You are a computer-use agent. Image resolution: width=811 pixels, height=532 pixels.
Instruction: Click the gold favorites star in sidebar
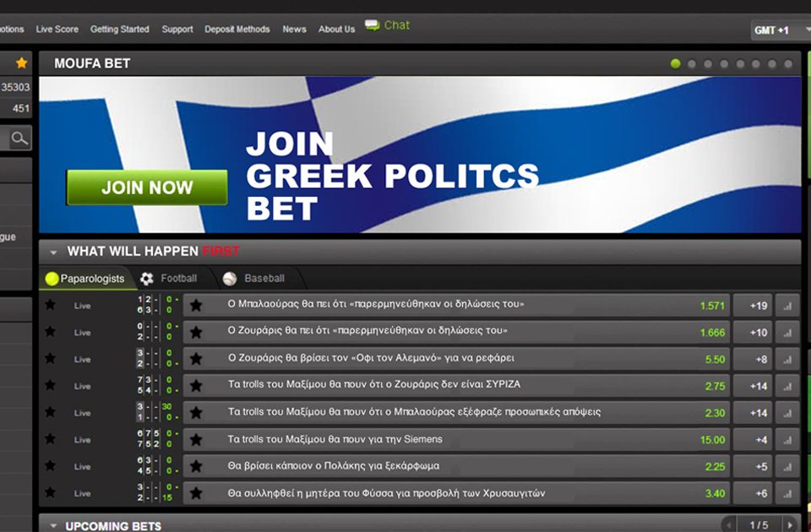(22, 63)
